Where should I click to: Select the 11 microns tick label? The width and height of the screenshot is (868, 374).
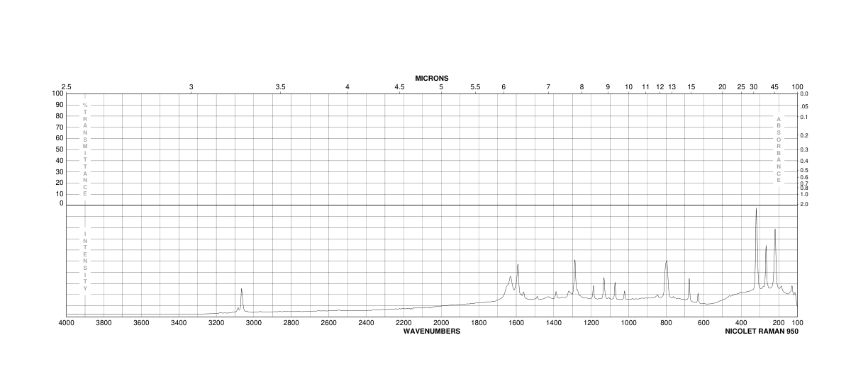pos(645,87)
